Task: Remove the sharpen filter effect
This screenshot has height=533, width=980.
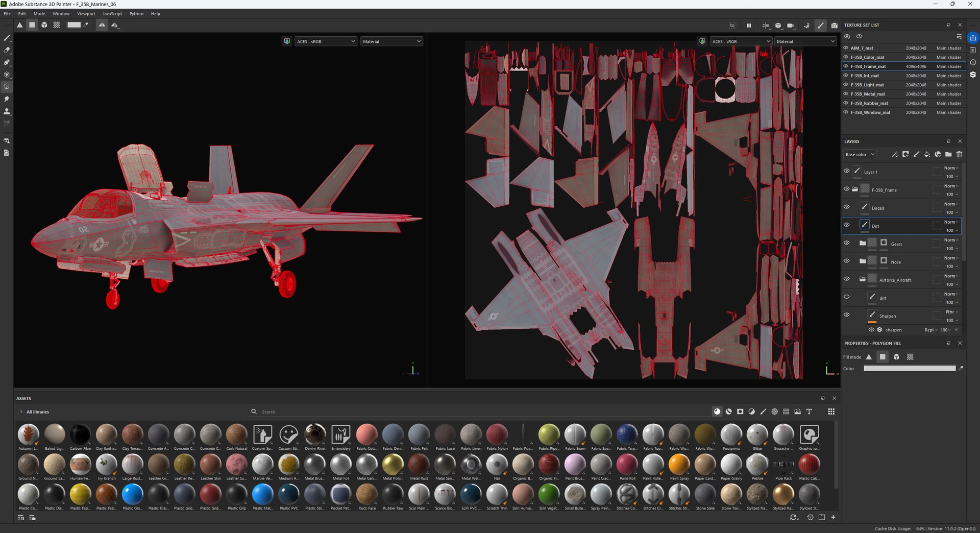Action: pyautogui.click(x=956, y=330)
